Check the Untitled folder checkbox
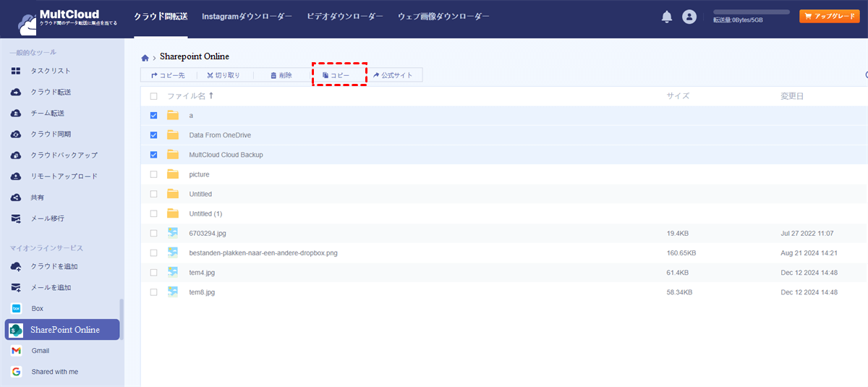 [153, 194]
